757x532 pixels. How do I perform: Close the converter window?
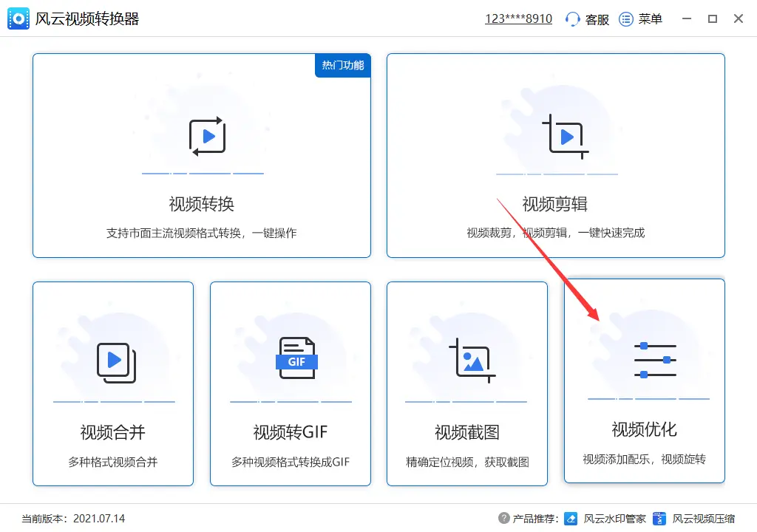[x=739, y=18]
